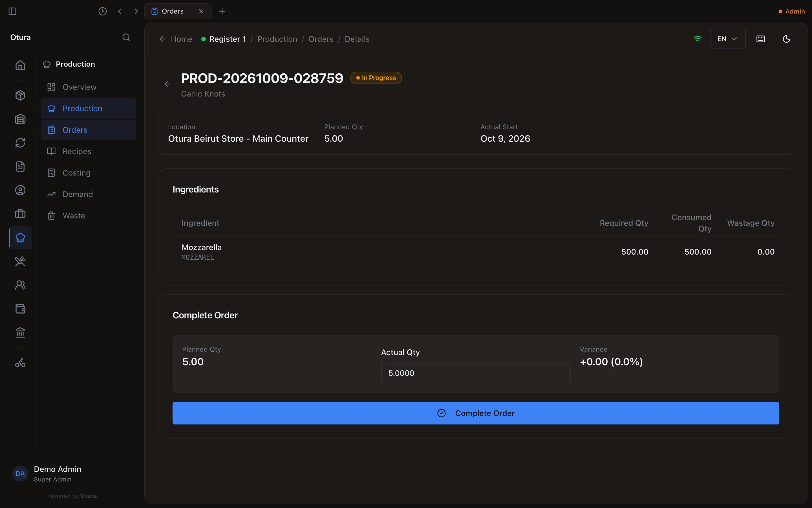Image resolution: width=812 pixels, height=508 pixels.
Task: Open Demand in the sidebar menu
Action: [89, 194]
